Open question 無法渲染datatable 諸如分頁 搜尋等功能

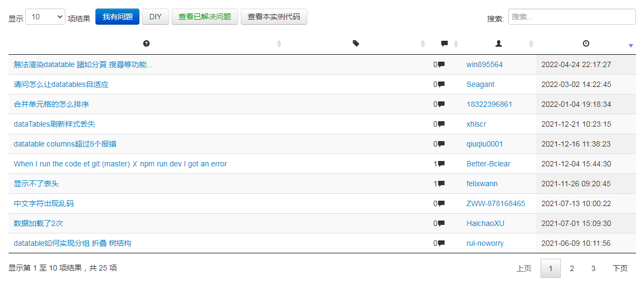pyautogui.click(x=83, y=64)
